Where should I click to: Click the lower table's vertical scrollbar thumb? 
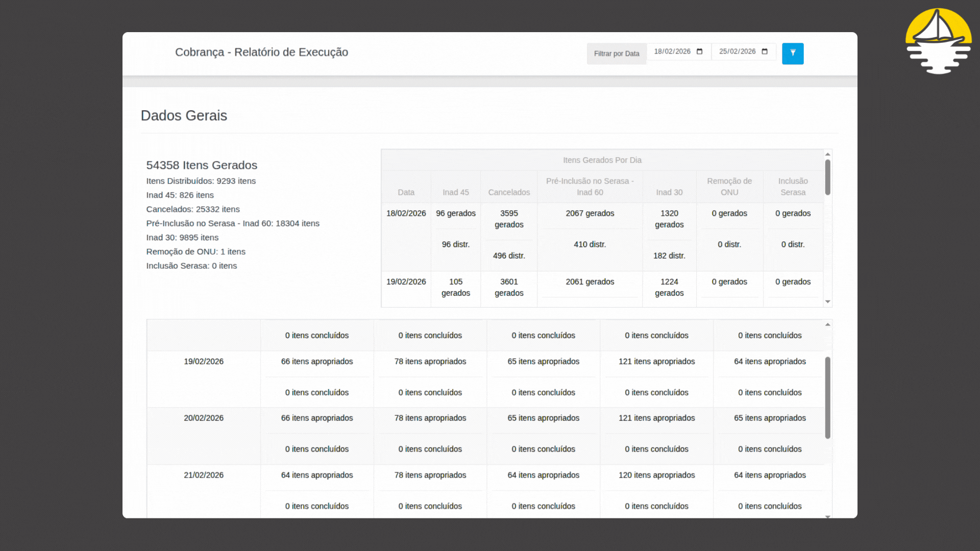pos(828,397)
